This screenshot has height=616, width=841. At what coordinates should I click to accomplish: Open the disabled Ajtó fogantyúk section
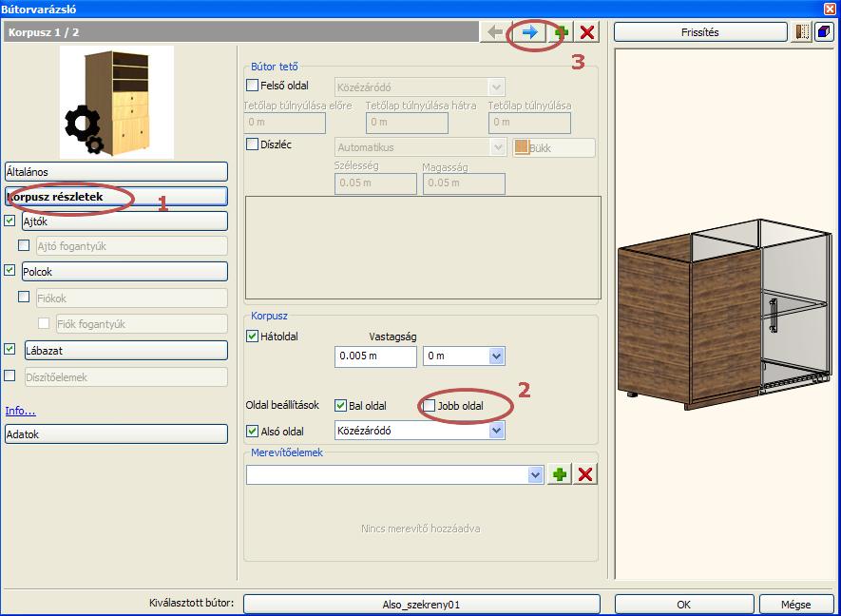[x=132, y=246]
